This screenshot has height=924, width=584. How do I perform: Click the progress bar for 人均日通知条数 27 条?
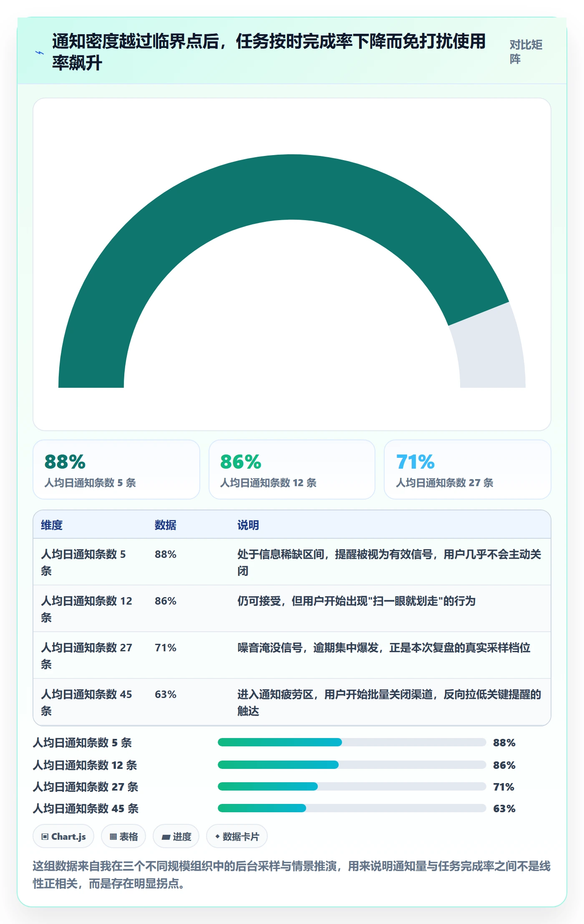(352, 786)
